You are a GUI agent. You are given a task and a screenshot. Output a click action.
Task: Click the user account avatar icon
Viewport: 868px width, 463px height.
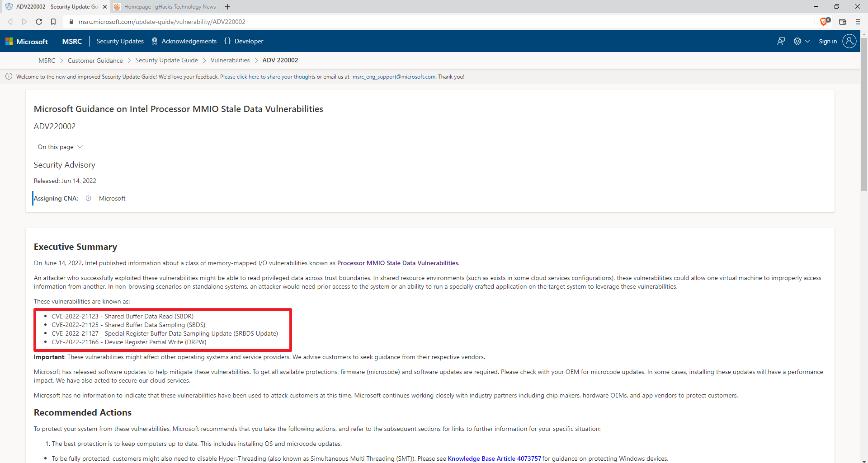[849, 41]
